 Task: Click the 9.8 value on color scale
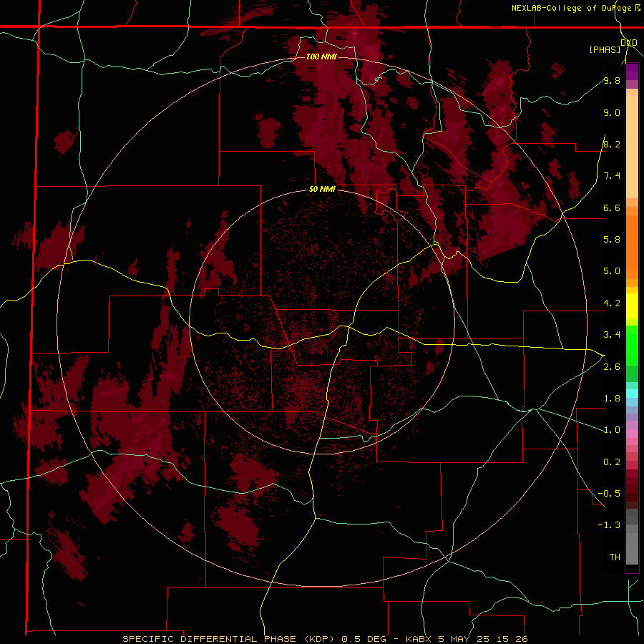coord(612,80)
